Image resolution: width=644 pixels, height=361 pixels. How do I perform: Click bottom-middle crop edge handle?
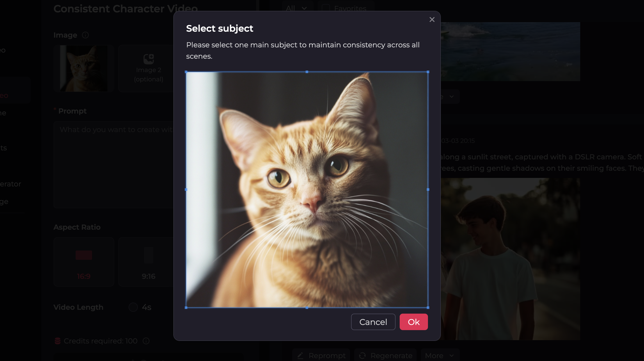(x=307, y=308)
